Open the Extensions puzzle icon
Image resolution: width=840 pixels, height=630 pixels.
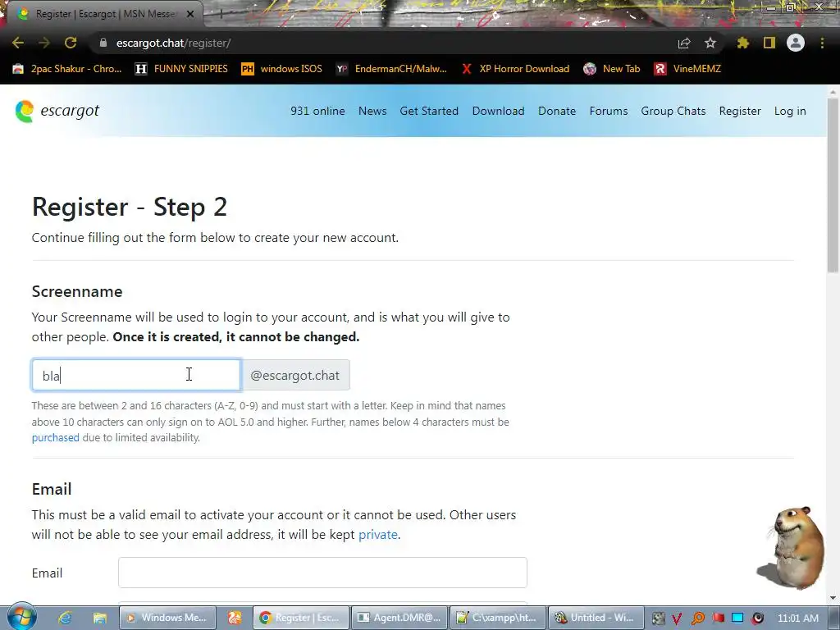coord(743,43)
